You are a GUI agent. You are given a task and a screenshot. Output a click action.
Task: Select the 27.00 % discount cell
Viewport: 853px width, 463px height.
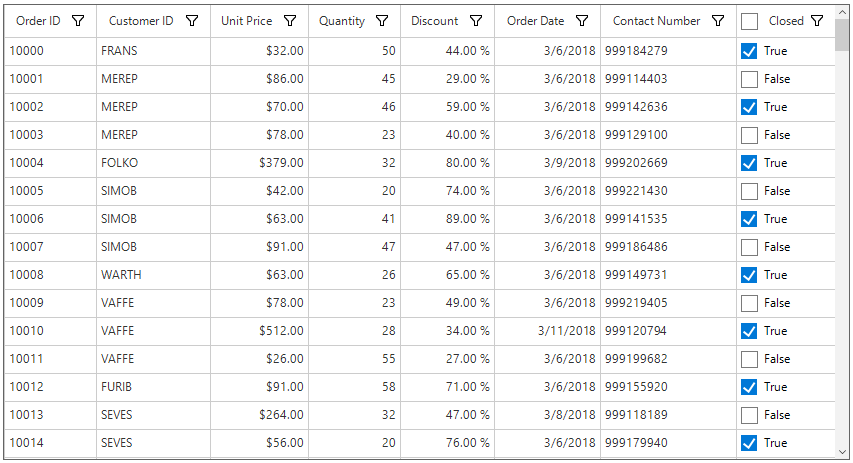(448, 360)
